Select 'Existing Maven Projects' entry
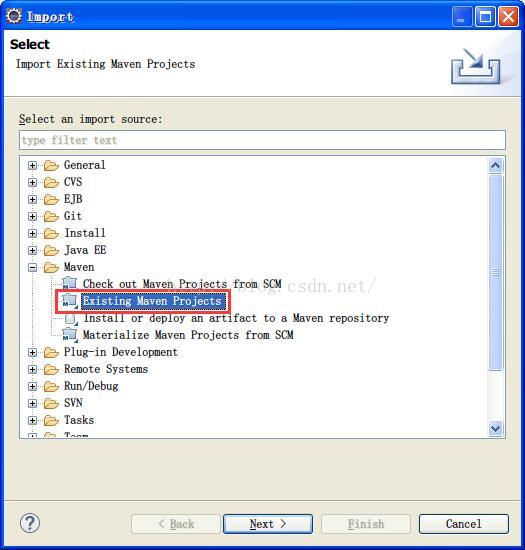Viewport: 525px width, 550px height. [152, 301]
